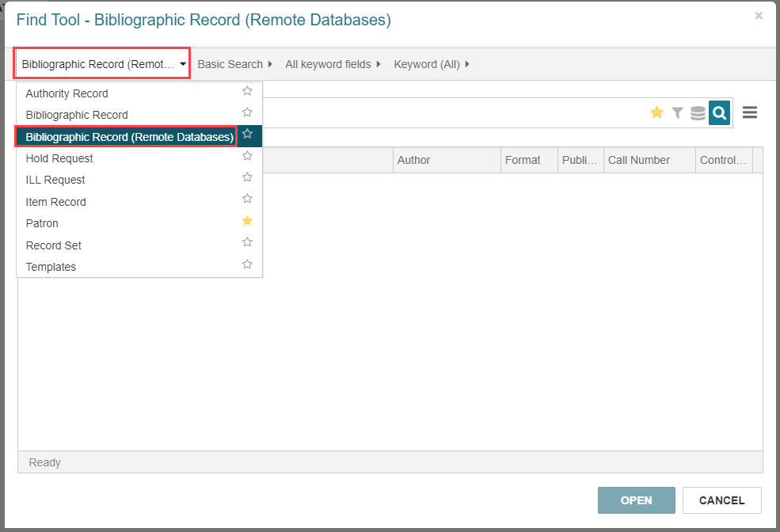
Task: Star the Record Set entry
Action: [x=247, y=242]
